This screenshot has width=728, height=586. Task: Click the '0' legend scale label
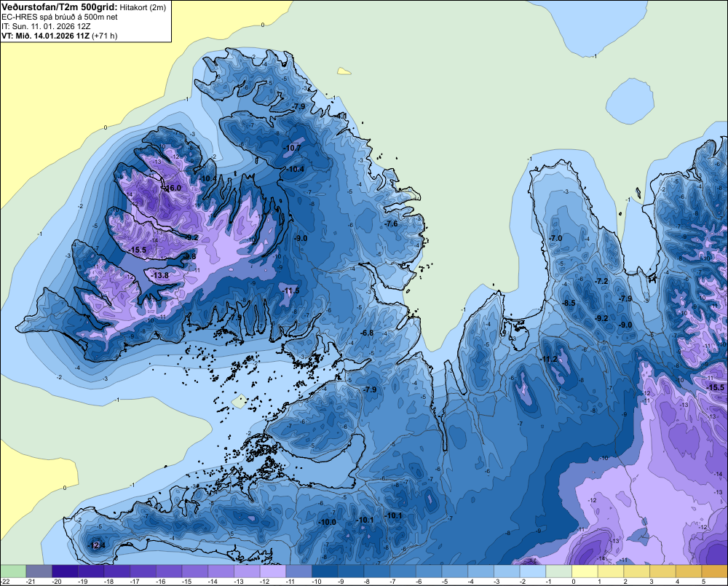(574, 582)
